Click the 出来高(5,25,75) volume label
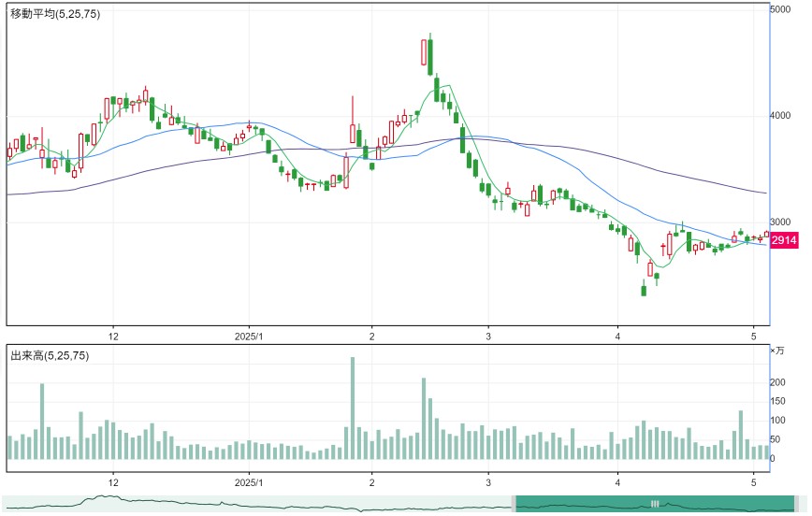 [x=50, y=355]
